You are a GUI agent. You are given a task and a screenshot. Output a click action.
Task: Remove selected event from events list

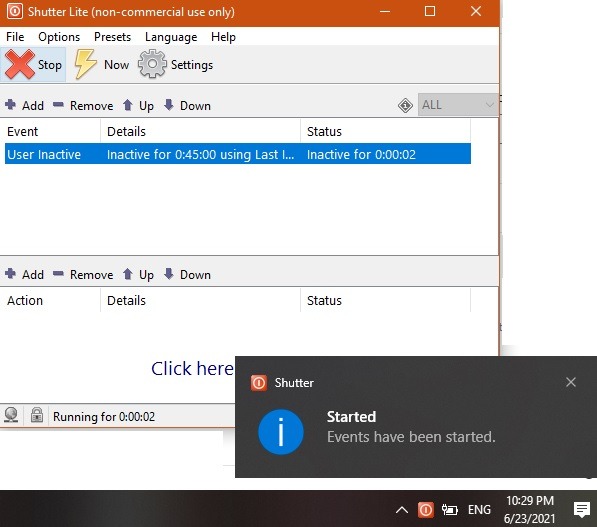[x=83, y=105]
